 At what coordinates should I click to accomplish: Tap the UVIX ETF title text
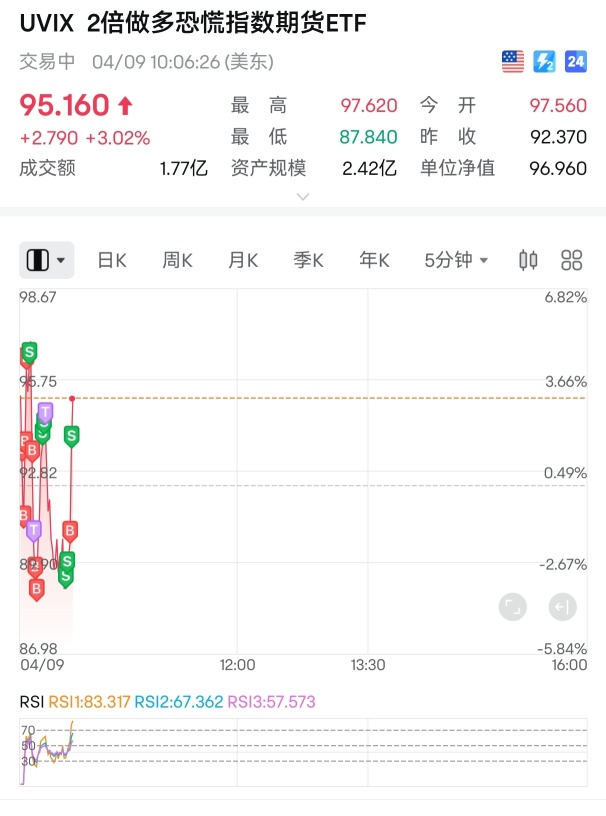(192, 24)
